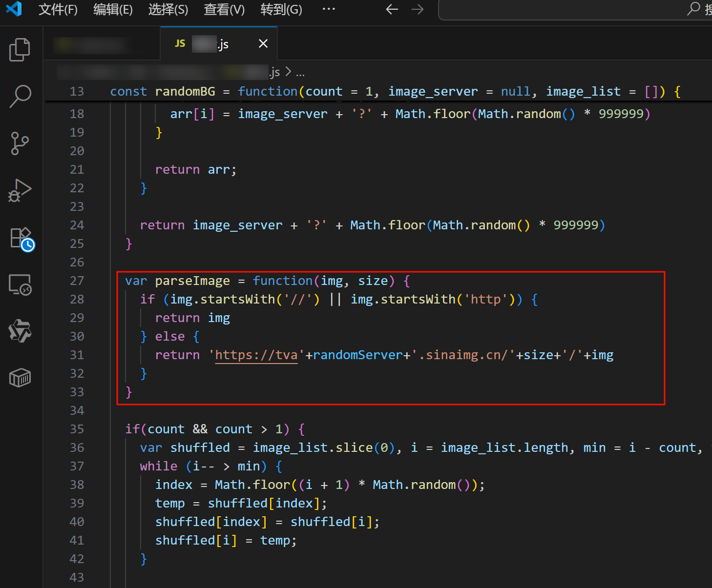Viewport: 712px width, 588px height.
Task: Click the magnifier icon in the command center
Action: click(693, 9)
